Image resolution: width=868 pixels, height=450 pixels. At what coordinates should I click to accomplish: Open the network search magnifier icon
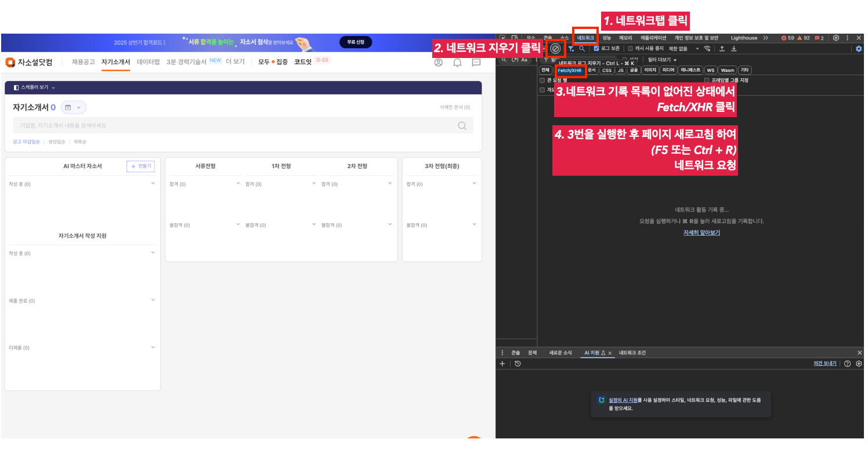tap(582, 49)
